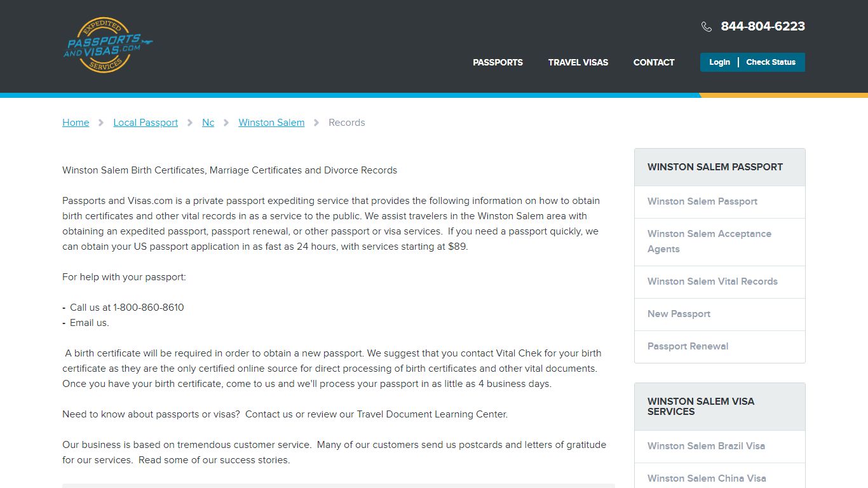Follow the Nc breadcrumb link
This screenshot has width=868, height=488.
pos(208,123)
